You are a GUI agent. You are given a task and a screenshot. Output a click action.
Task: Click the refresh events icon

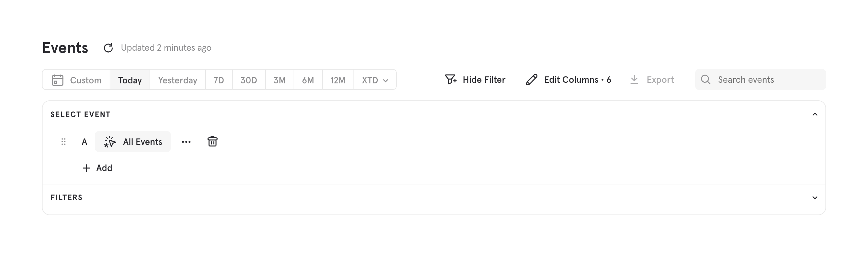(x=108, y=48)
